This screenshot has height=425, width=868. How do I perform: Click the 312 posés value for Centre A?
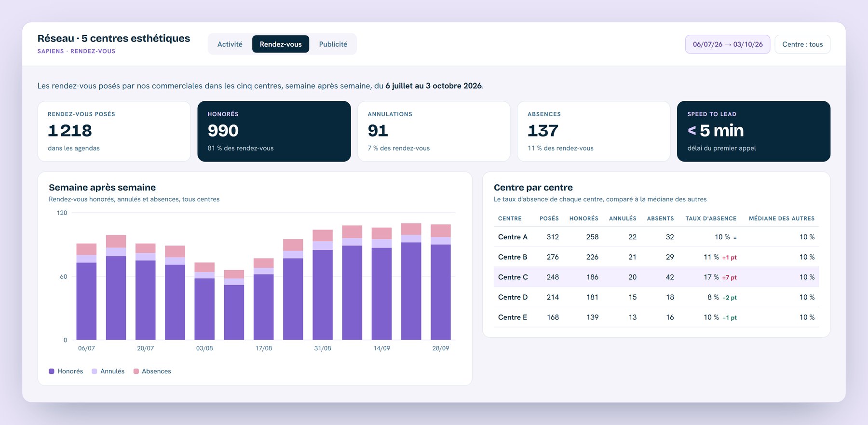pos(553,237)
